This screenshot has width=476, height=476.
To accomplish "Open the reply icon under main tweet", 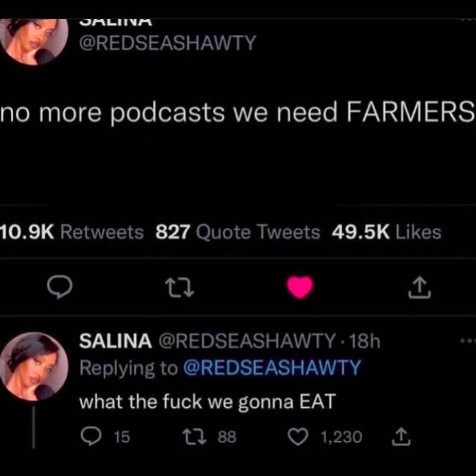I will [61, 289].
